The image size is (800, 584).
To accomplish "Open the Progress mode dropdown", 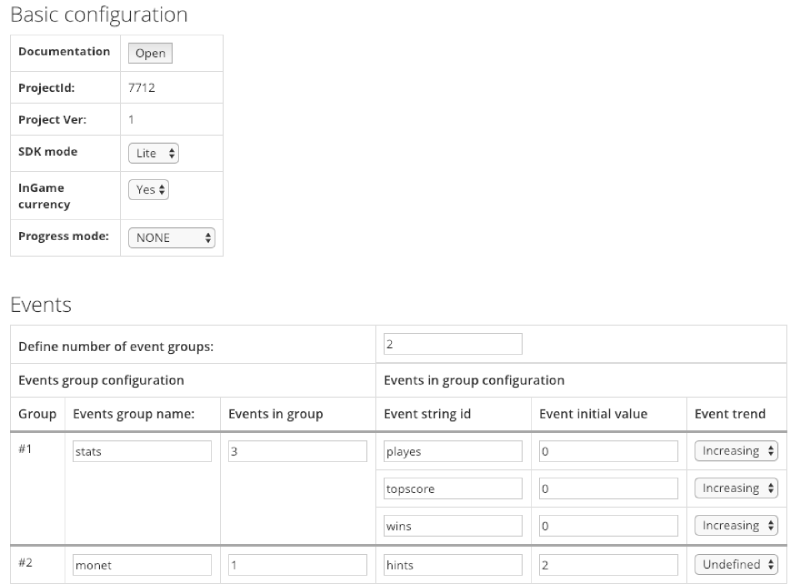I will tap(170, 238).
